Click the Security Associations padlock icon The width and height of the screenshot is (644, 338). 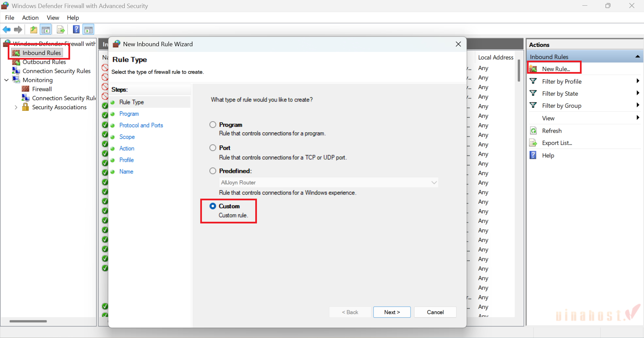pos(25,107)
